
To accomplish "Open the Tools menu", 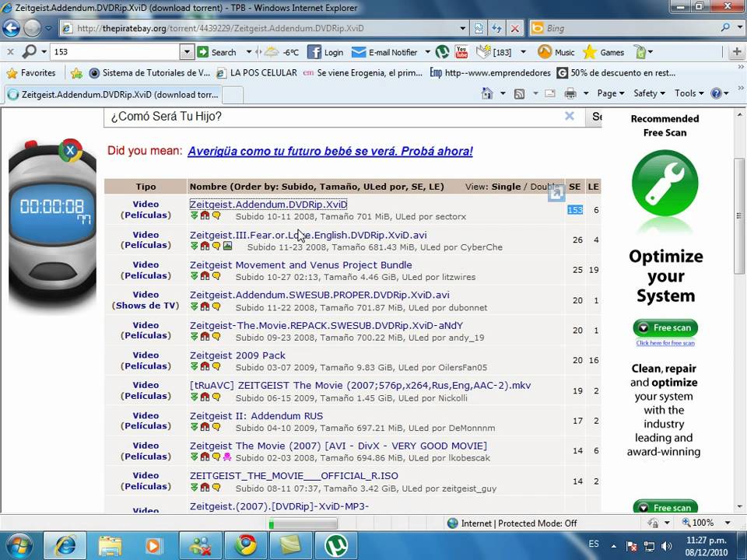I will (x=689, y=93).
